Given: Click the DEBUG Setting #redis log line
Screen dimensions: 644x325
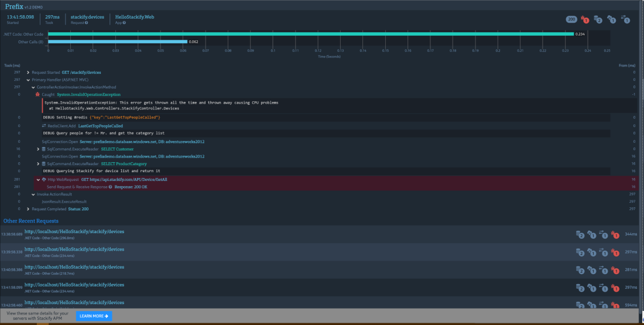Looking at the screenshot, I should tap(326, 118).
